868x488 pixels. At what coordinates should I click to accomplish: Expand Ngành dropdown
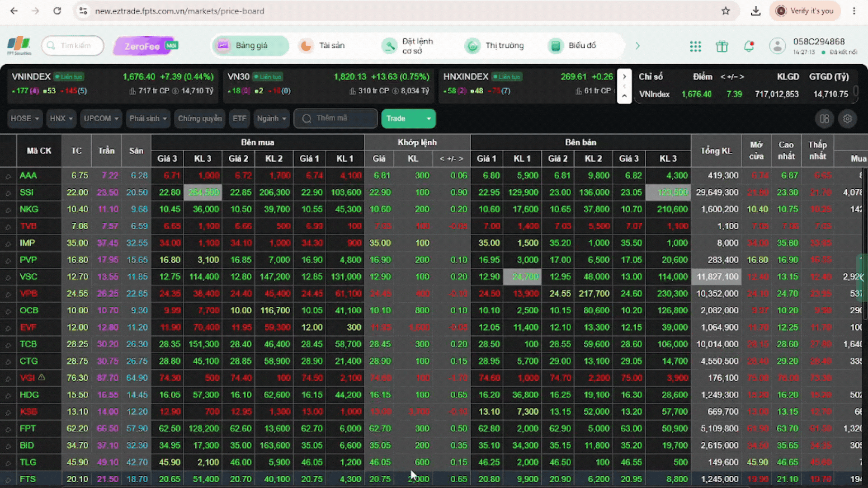point(271,118)
